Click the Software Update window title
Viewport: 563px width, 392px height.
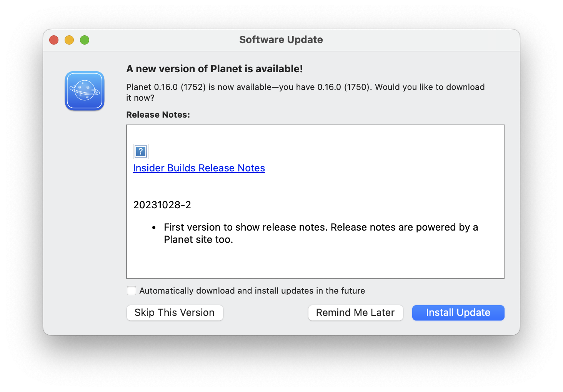pyautogui.click(x=281, y=40)
